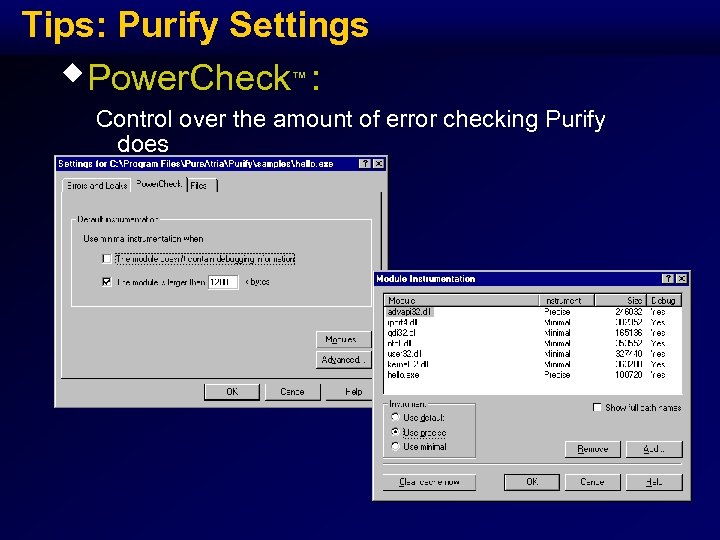Sort by the Size column header
Screen dimensions: 720x540
pyautogui.click(x=621, y=300)
